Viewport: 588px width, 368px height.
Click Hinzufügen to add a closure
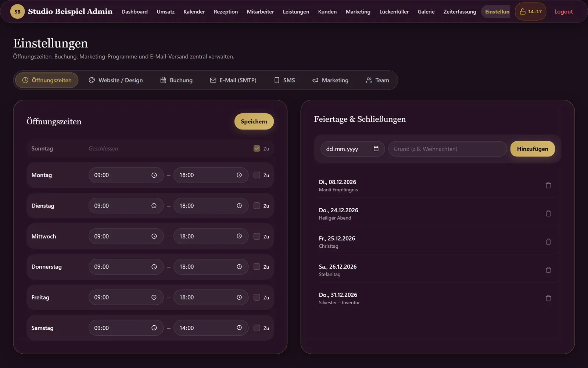[533, 149]
